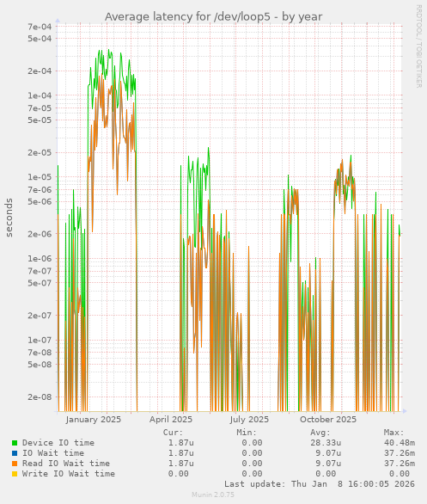Image resolution: width=427 pixels, height=504 pixels.
Task: Click the 1e-07 y-axis tick label
Action: point(40,340)
